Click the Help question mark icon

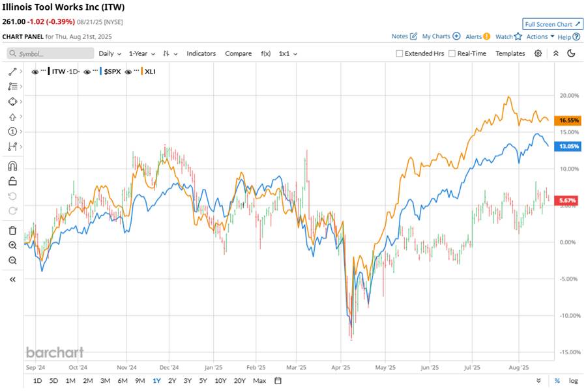(x=576, y=36)
